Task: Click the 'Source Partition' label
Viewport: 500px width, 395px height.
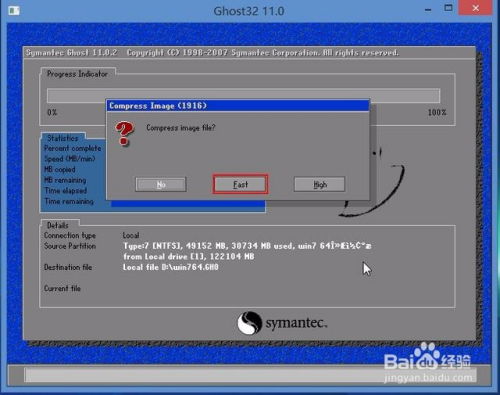Action: click(70, 246)
